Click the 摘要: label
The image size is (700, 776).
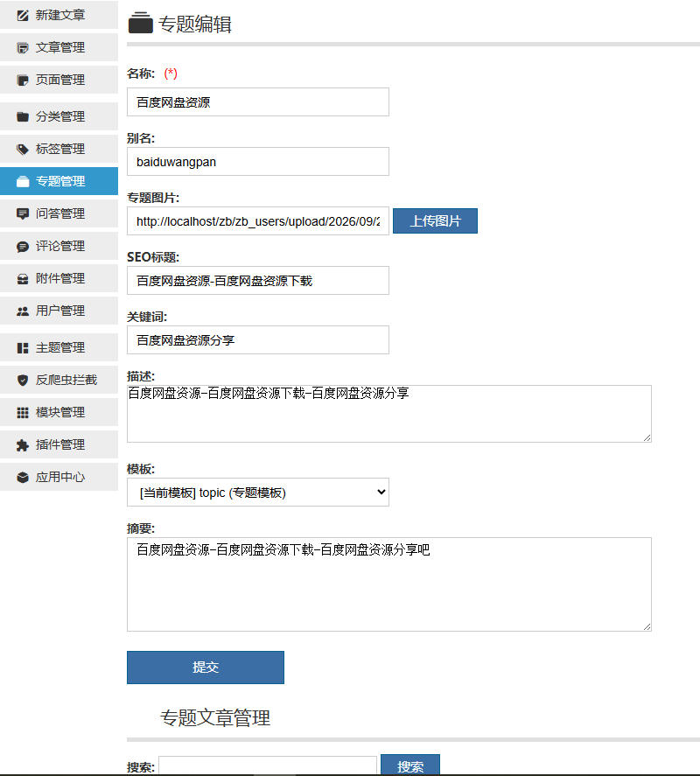pos(141,528)
